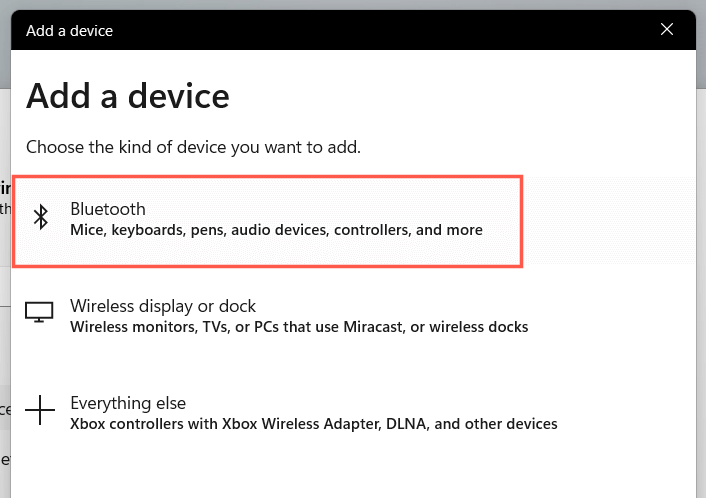Close the Add a device dialog

click(x=667, y=30)
